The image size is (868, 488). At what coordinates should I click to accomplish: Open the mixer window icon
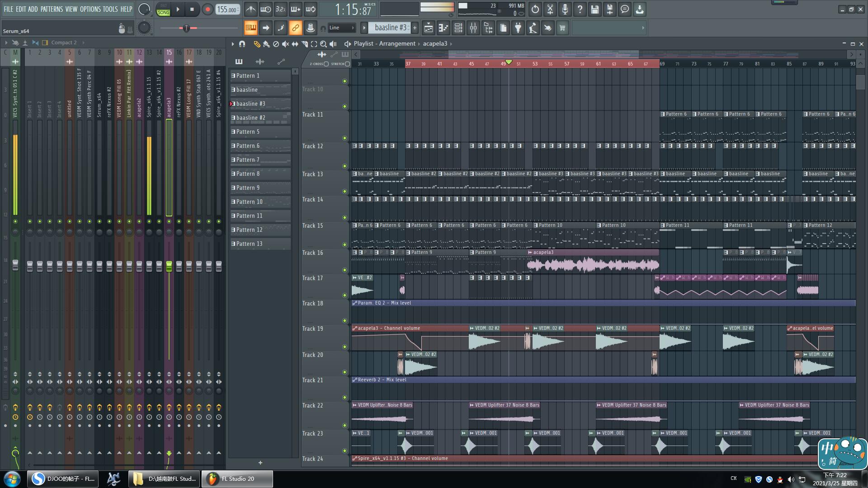473,28
